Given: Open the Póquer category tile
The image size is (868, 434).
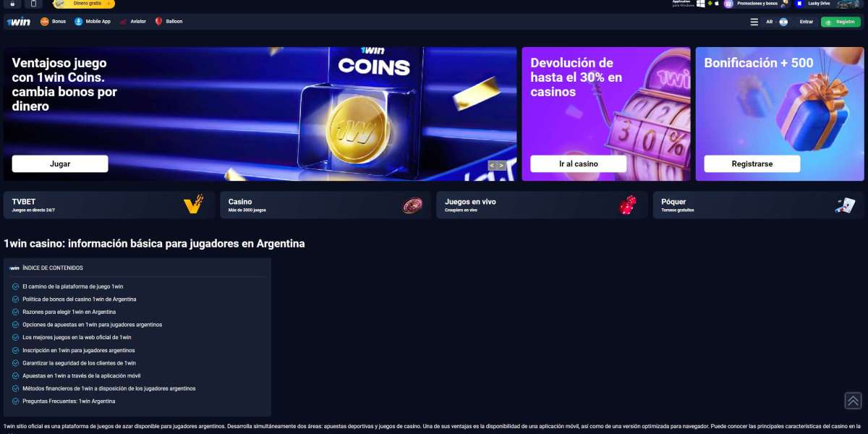Looking at the screenshot, I should tap(759, 205).
